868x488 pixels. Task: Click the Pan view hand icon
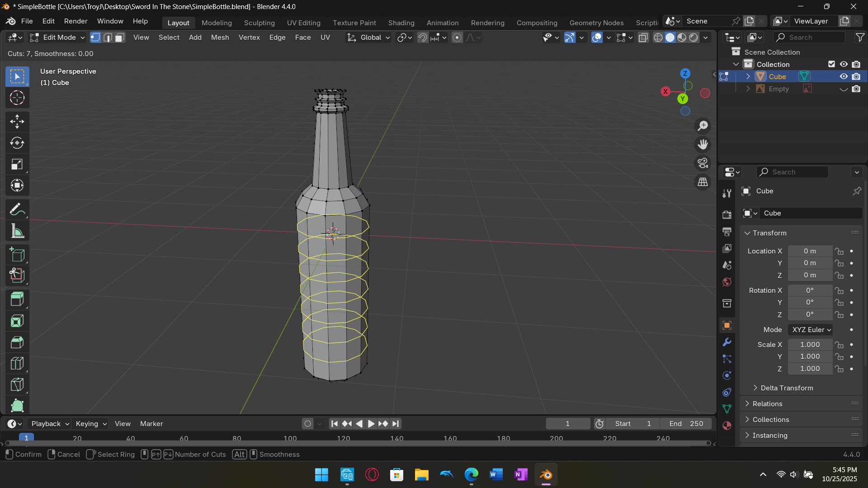703,145
